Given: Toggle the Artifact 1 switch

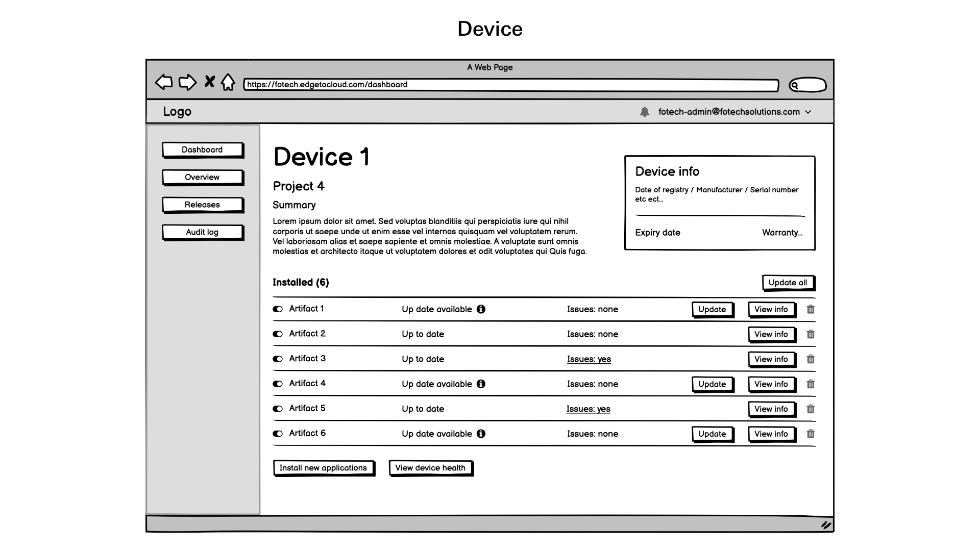Looking at the screenshot, I should click(278, 309).
